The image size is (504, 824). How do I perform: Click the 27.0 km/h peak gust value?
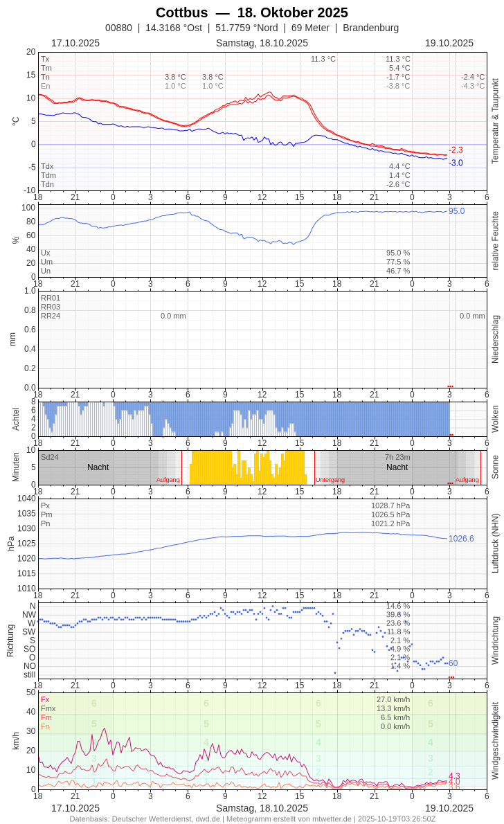pyautogui.click(x=393, y=699)
